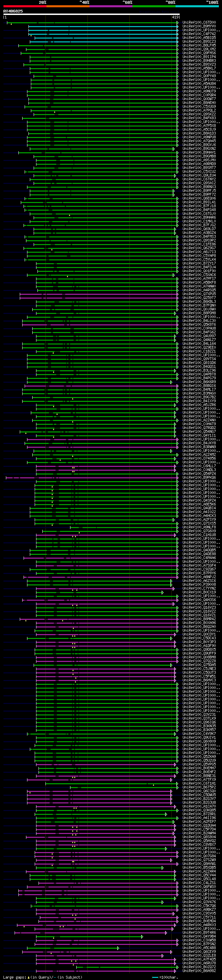Select the UniRef100_C6HLL7 label
This screenshot has width=222, height=980.
pyautogui.click(x=199, y=465)
